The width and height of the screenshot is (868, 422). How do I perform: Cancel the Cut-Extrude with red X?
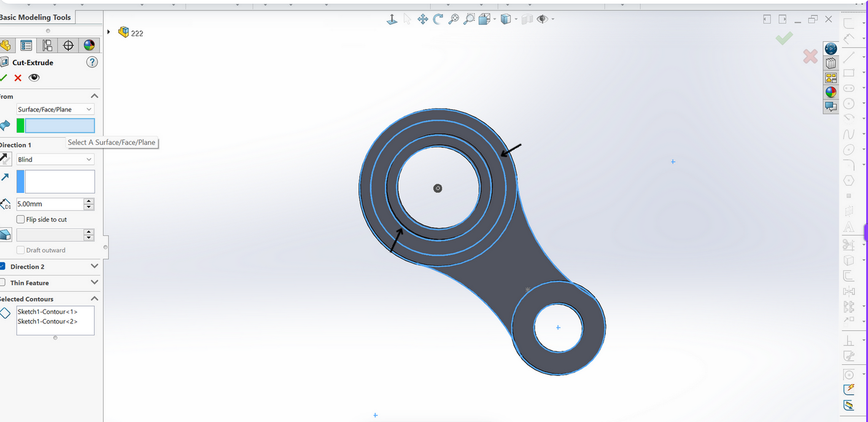click(18, 77)
